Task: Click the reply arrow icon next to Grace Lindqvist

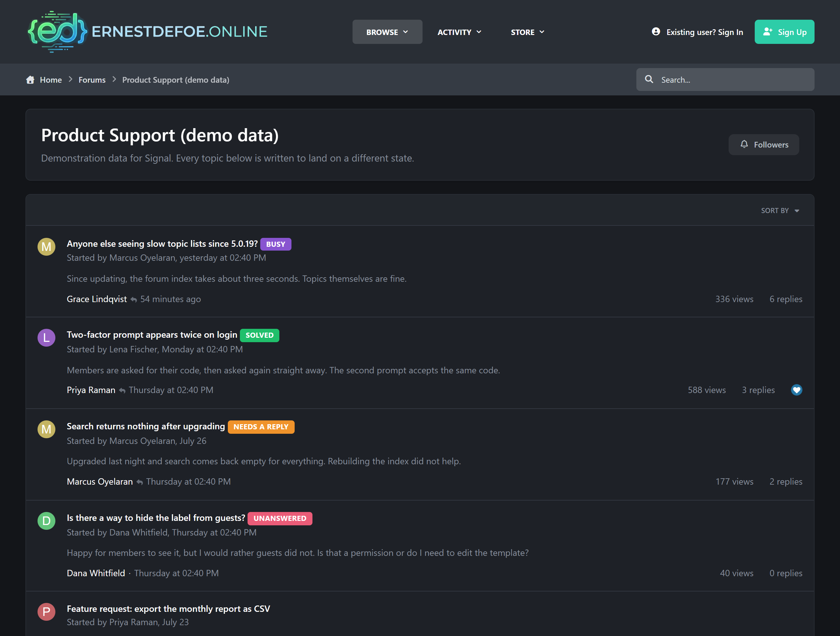Action: point(134,300)
